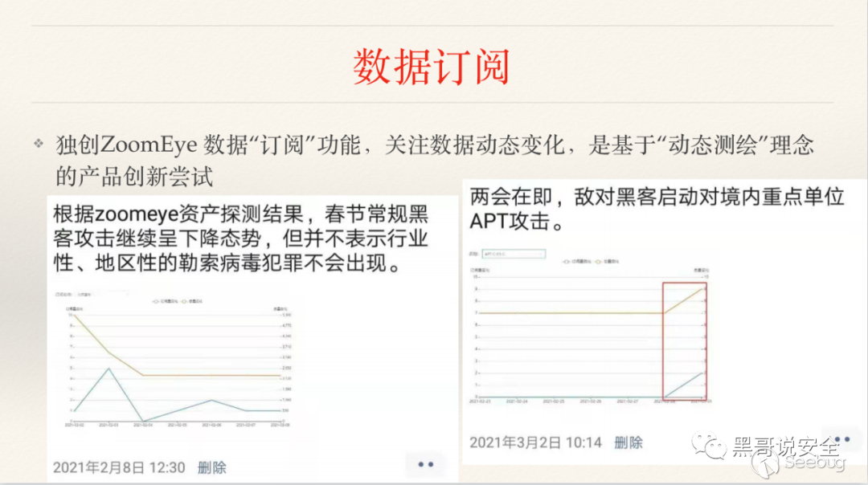Click the blue line end point in right chart

point(703,373)
